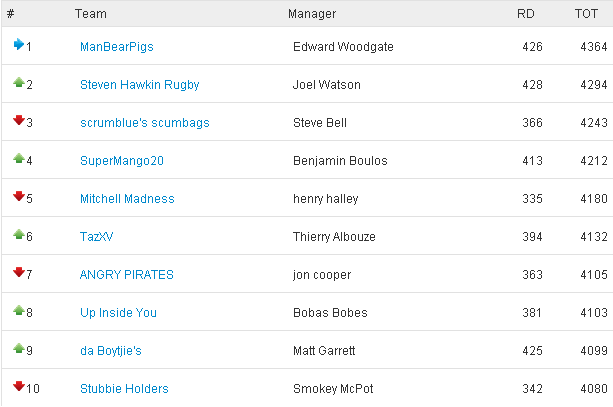Open the ANGRY PIRATES team link

126,274
